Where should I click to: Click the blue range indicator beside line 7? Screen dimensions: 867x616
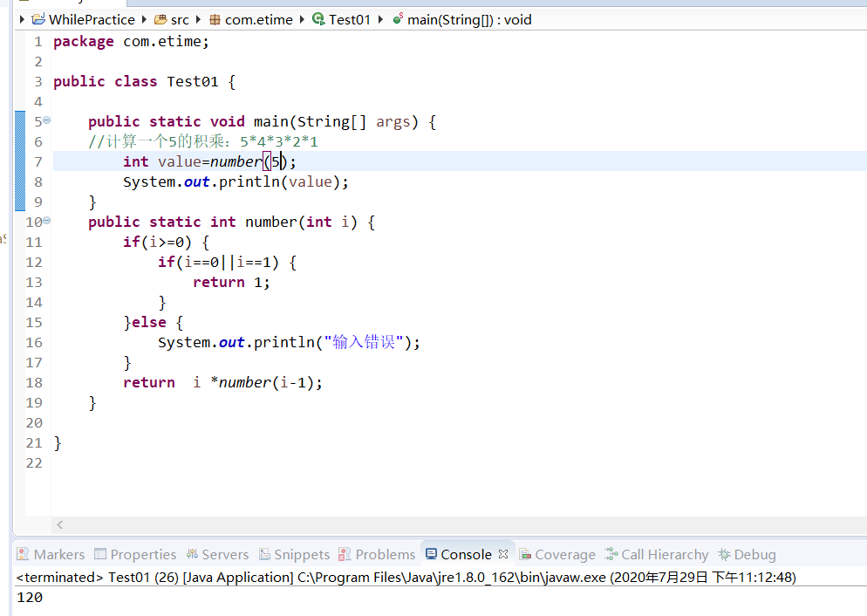pos(20,161)
